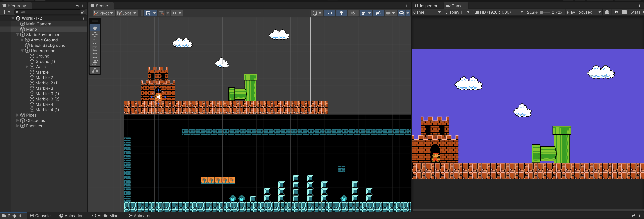Open Game panel more options menu

[639, 6]
